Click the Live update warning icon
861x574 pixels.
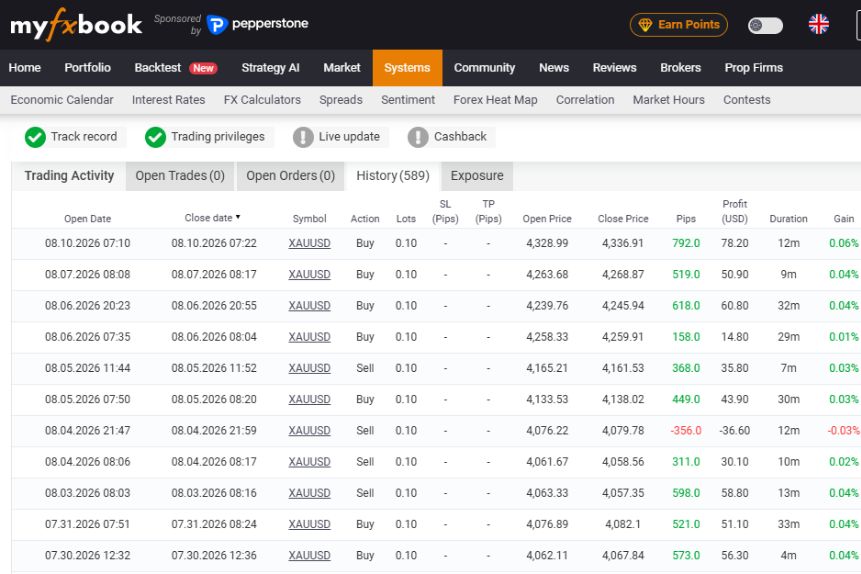pos(303,137)
